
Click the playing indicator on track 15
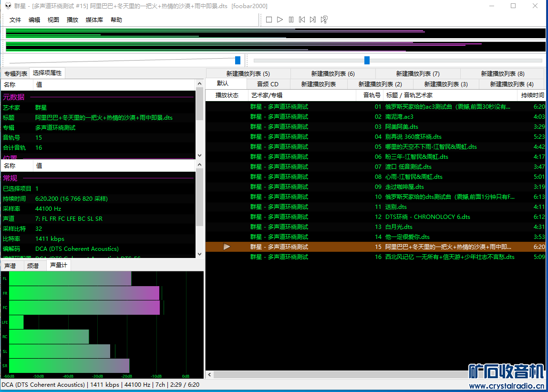[227, 247]
